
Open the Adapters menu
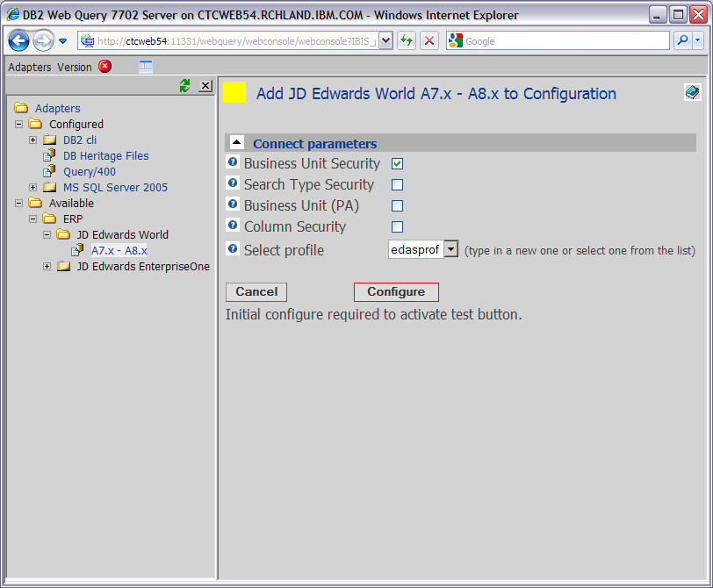(x=30, y=68)
